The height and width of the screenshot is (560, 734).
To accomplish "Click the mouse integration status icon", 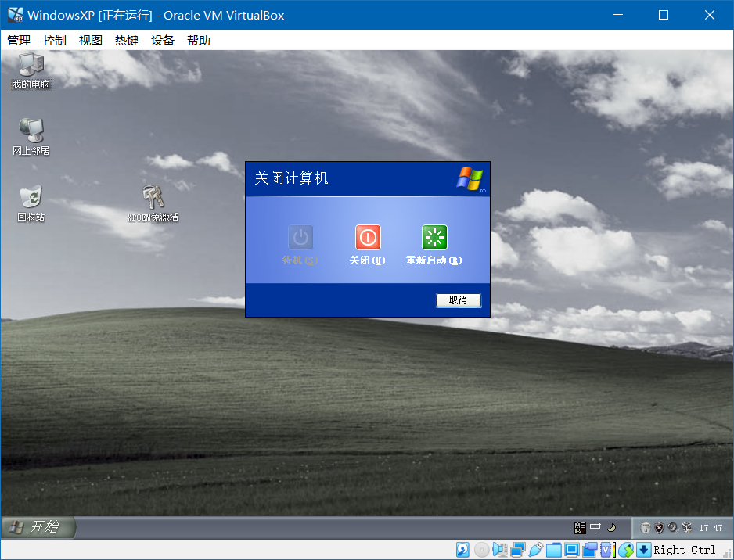I will (625, 550).
